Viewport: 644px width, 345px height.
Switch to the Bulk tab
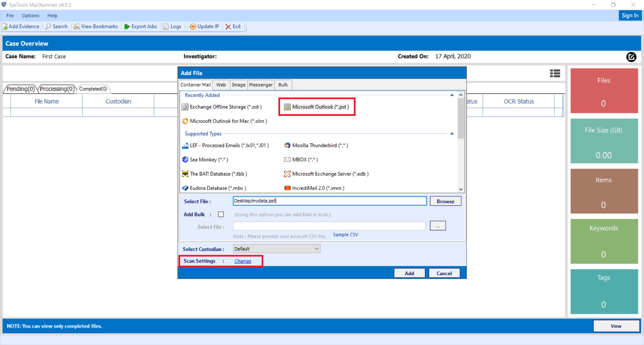click(283, 85)
